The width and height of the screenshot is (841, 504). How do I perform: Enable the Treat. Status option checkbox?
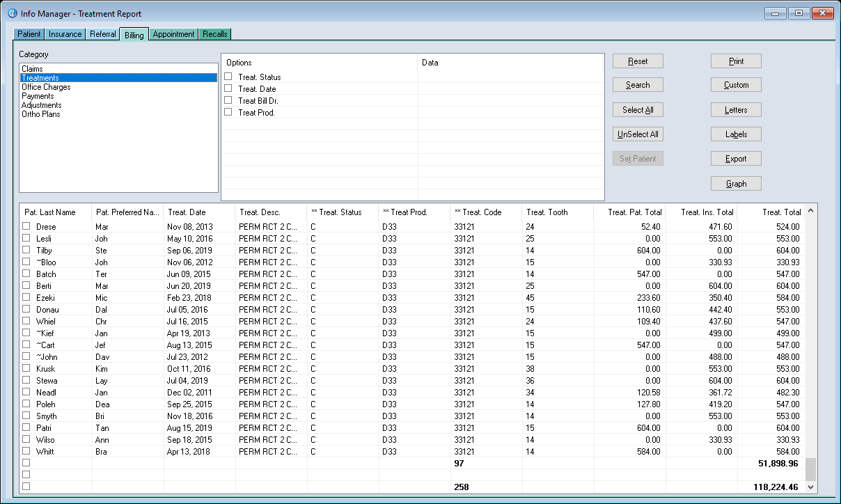228,77
